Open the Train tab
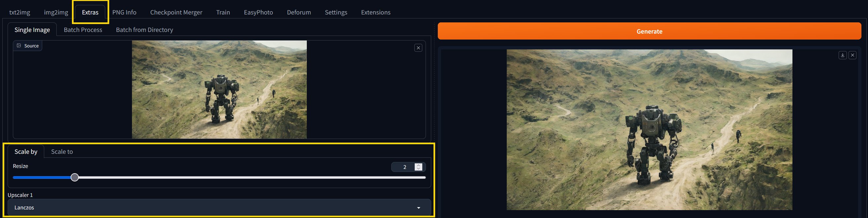868x218 pixels. 223,13
